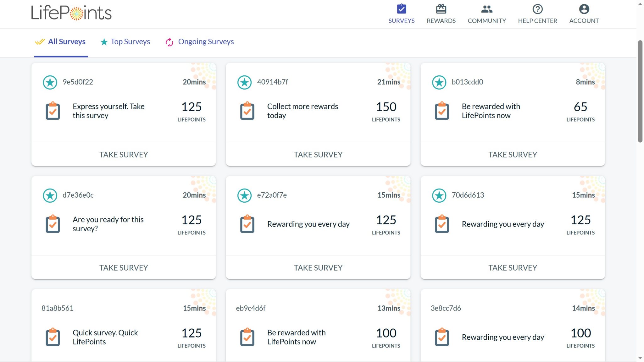644x362 pixels.
Task: Click the scrollbar up arrow
Action: pyautogui.click(x=640, y=4)
